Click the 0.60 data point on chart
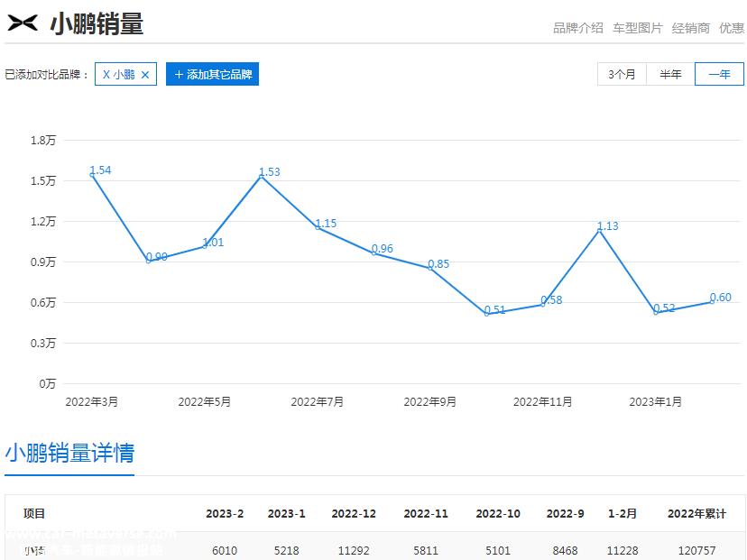 tap(712, 301)
